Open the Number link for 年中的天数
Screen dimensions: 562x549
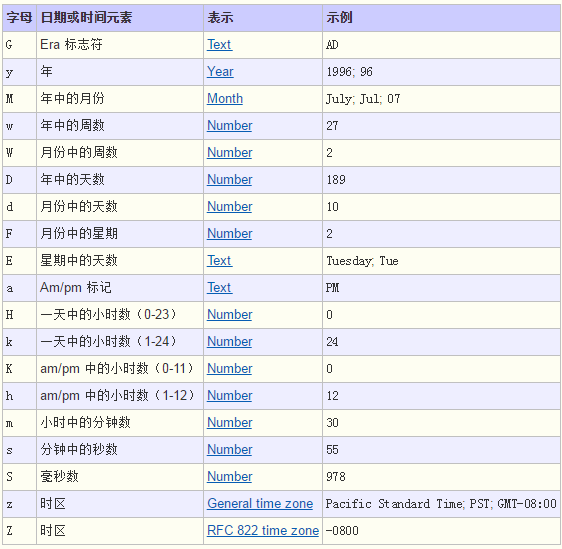pos(229,180)
